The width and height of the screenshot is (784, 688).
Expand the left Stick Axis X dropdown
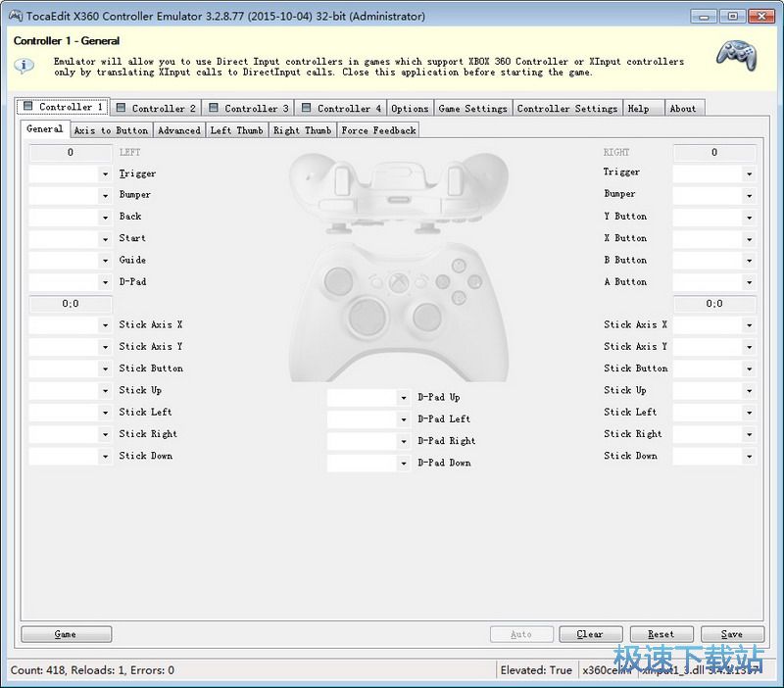[x=105, y=325]
